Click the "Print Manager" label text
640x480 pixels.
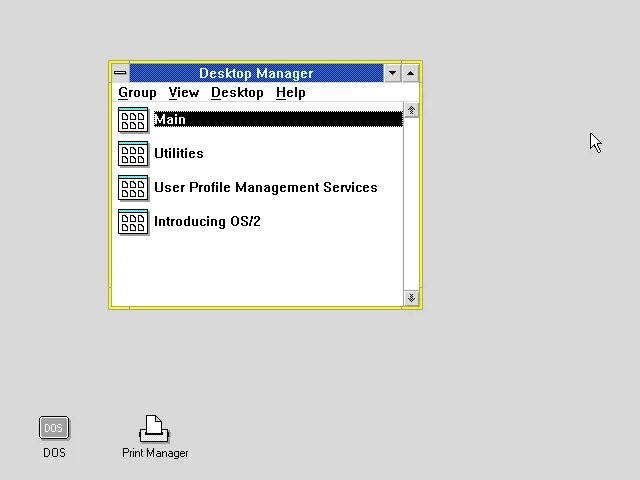pos(155,453)
